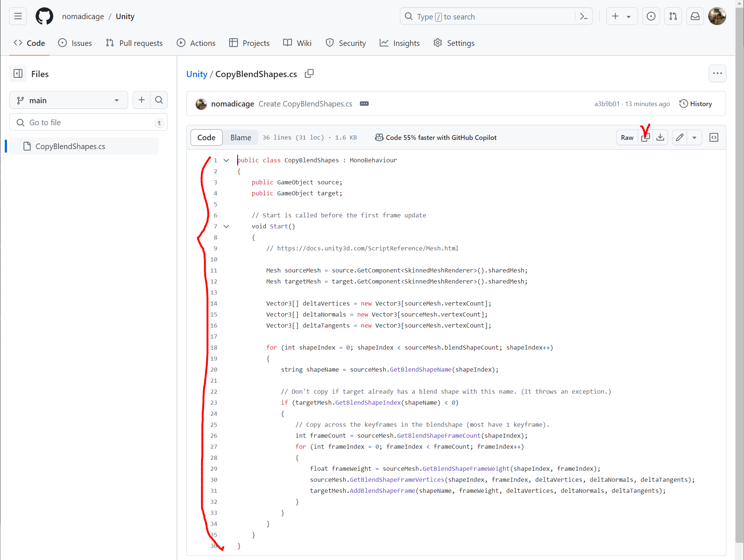Switch to Blame view
744x560 pixels.
click(241, 138)
